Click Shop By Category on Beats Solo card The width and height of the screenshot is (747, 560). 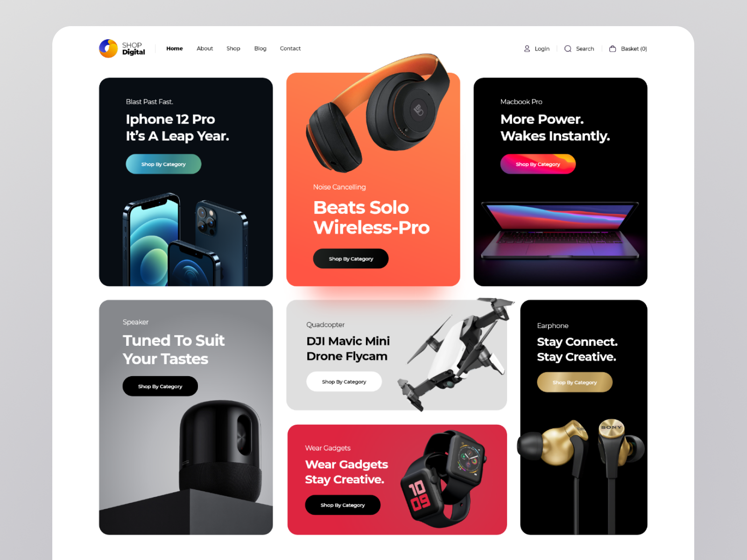coord(351,259)
